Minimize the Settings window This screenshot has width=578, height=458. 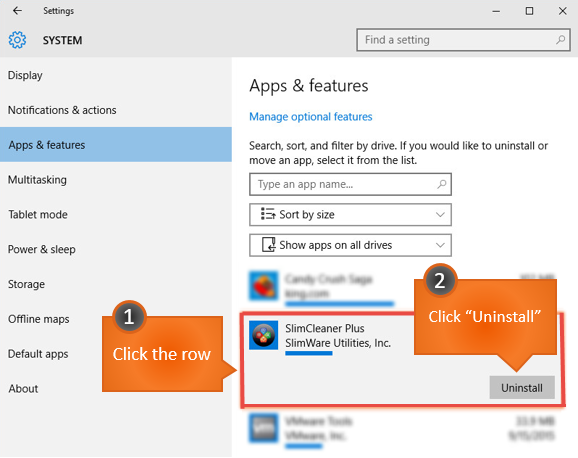point(496,11)
